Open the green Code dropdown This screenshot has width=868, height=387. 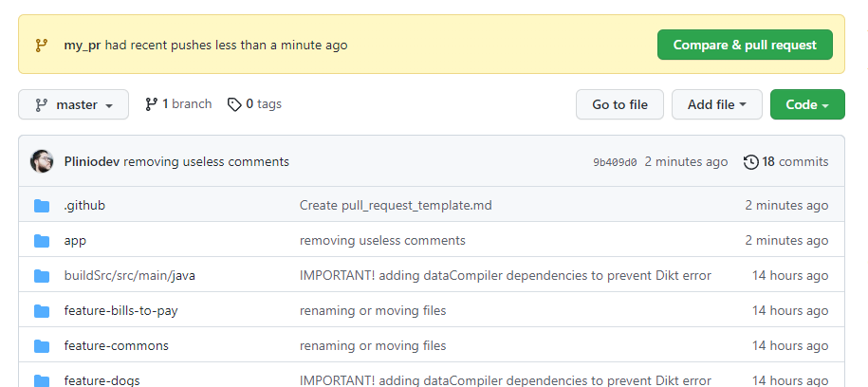pos(807,104)
